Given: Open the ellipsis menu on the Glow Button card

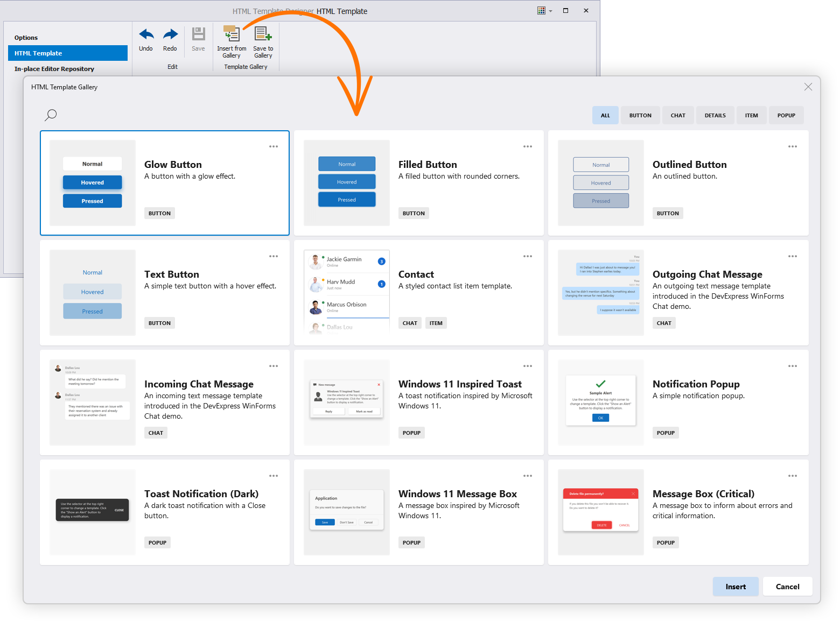Looking at the screenshot, I should (x=274, y=146).
